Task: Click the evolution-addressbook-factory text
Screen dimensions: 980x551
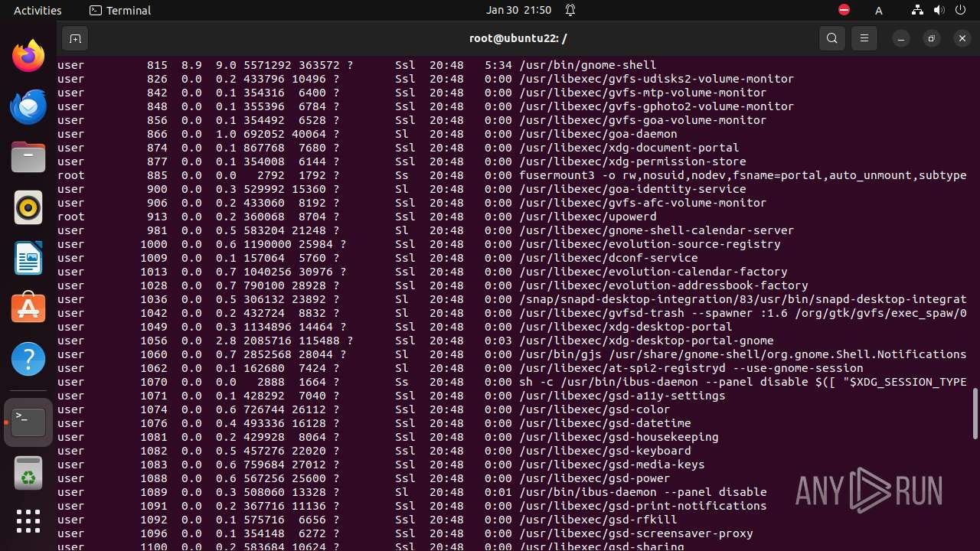Action: (x=663, y=285)
